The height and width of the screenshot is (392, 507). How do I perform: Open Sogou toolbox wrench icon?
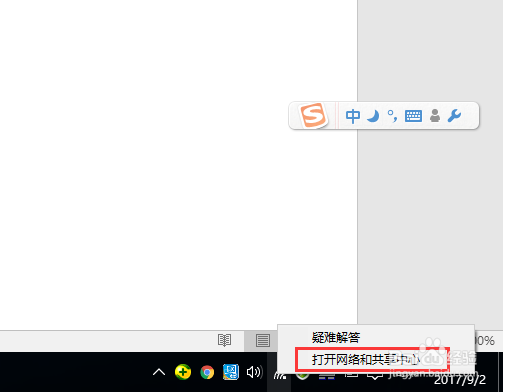[454, 116]
